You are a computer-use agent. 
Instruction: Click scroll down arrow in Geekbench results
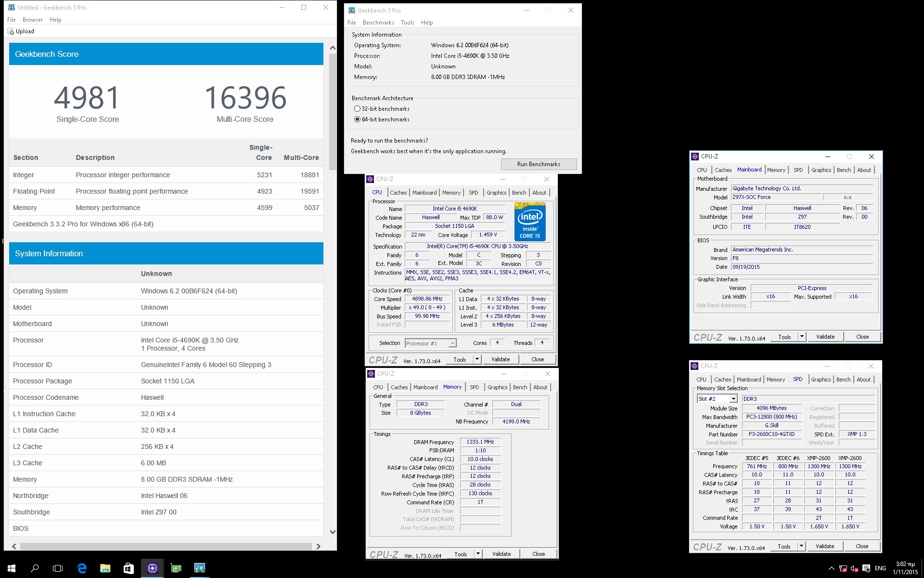click(333, 532)
